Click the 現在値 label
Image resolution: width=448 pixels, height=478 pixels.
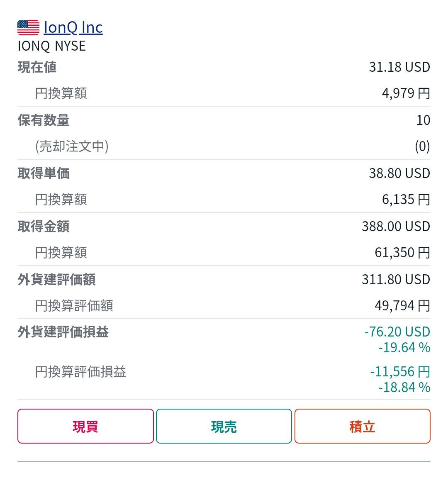point(37,67)
